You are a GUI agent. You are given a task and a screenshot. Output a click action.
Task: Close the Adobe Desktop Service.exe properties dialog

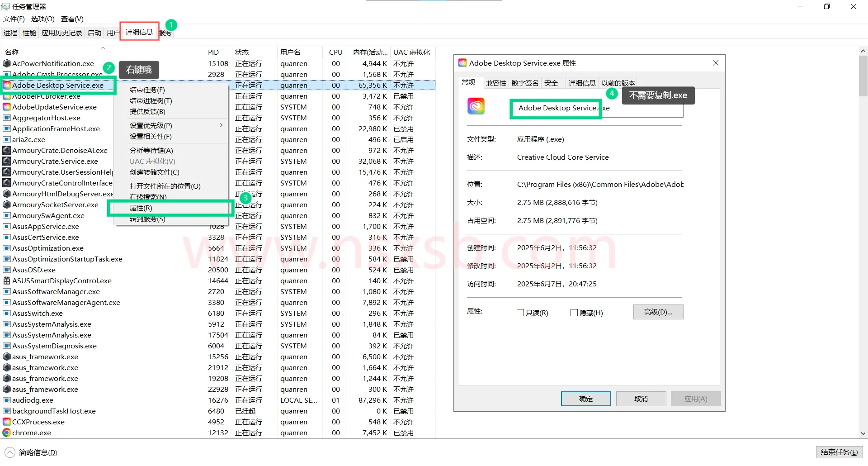tap(716, 63)
